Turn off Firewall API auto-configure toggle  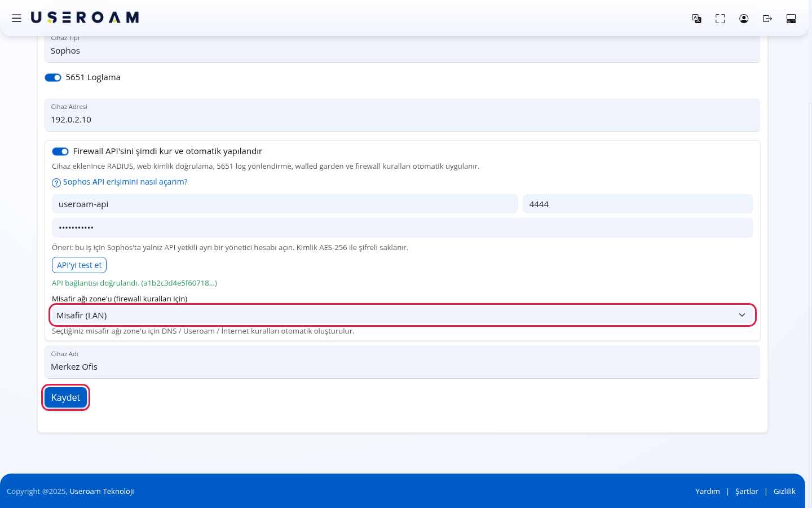coord(60,151)
